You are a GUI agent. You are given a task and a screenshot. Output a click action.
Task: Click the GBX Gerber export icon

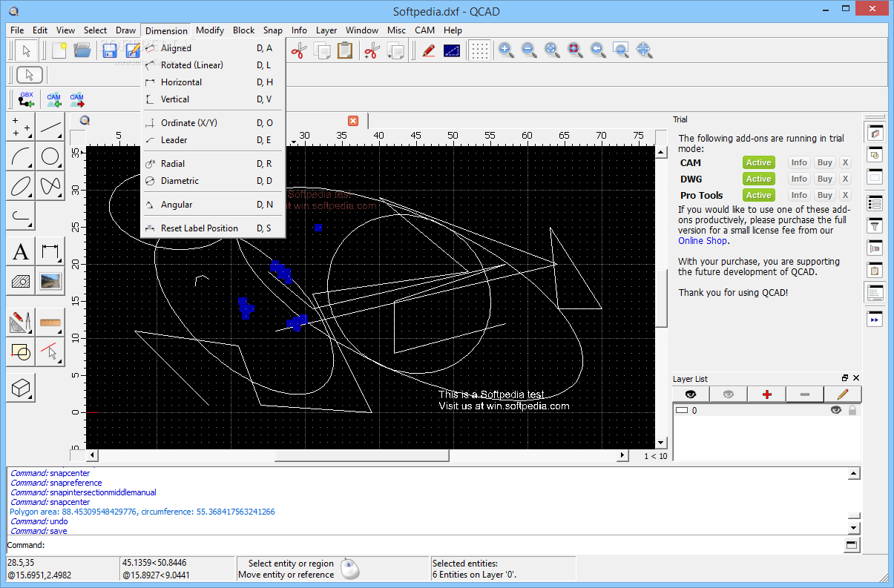pyautogui.click(x=27, y=99)
